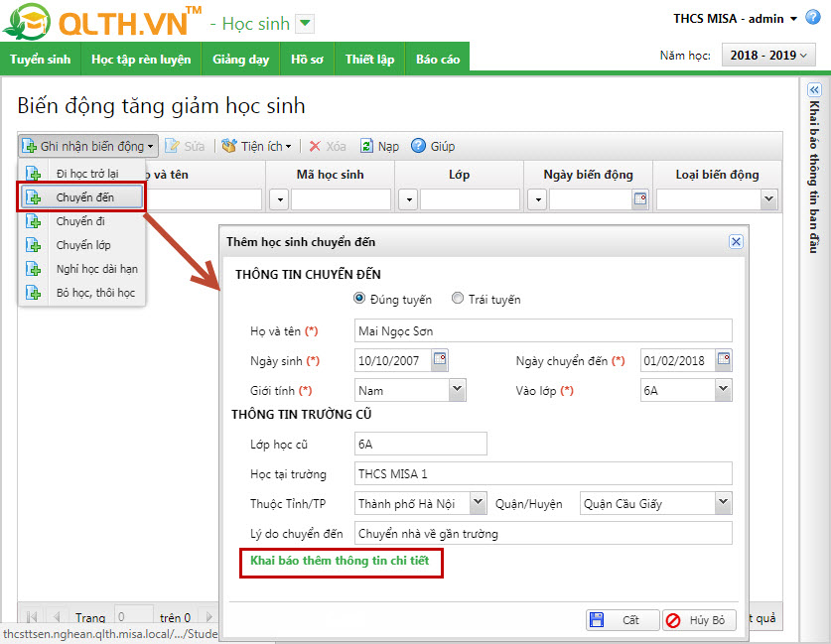Click the Mã học sinh filter input
Viewport: 831px width, 644px height.
coord(341,199)
